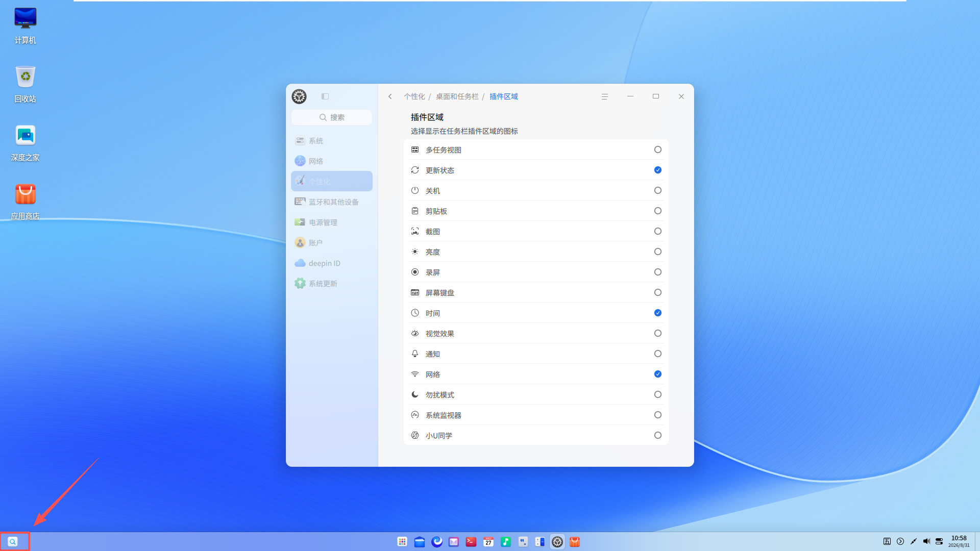This screenshot has height=551, width=980.
Task: Navigate to 桌面和任务栏 breadcrumb
Action: coord(457,96)
